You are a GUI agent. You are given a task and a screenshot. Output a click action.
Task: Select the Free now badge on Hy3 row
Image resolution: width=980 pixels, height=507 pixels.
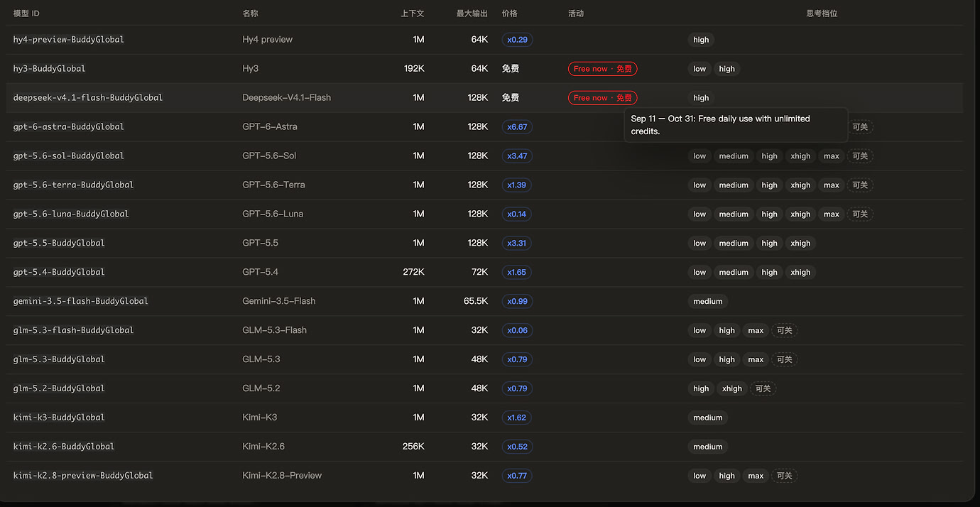coord(602,69)
